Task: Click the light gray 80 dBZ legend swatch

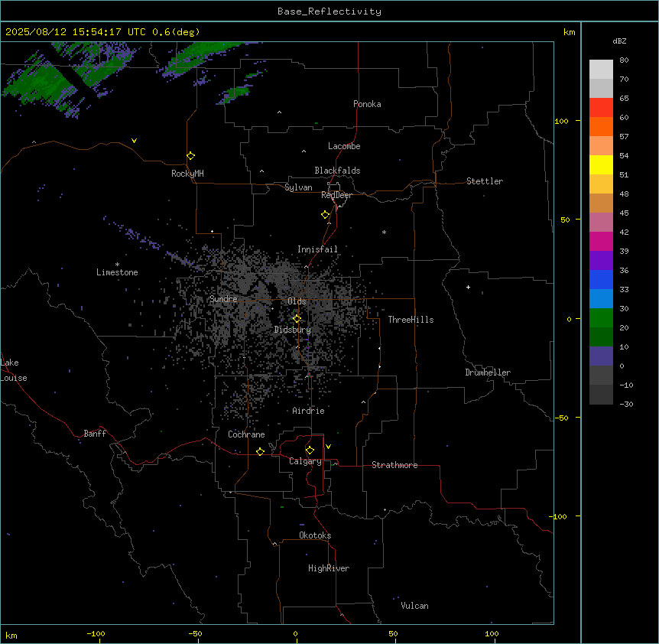Action: pyautogui.click(x=601, y=69)
